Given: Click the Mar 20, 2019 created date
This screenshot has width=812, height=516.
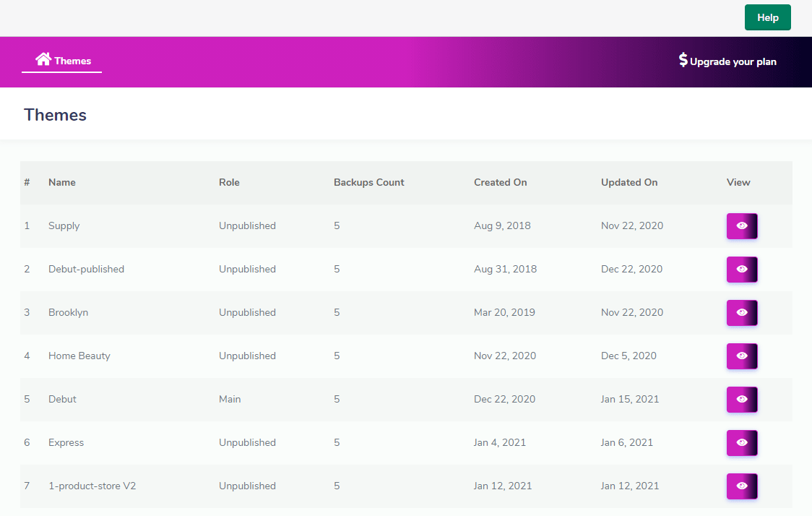Looking at the screenshot, I should click(x=504, y=313).
